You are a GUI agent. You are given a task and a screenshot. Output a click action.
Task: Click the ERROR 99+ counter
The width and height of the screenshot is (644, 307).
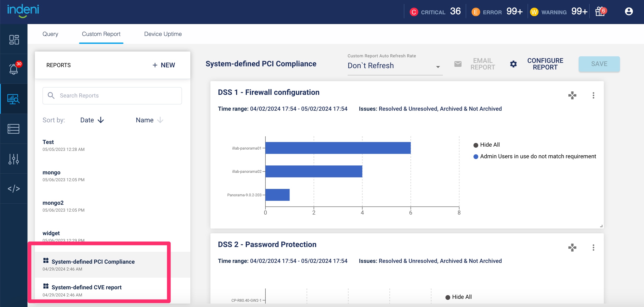[497, 12]
